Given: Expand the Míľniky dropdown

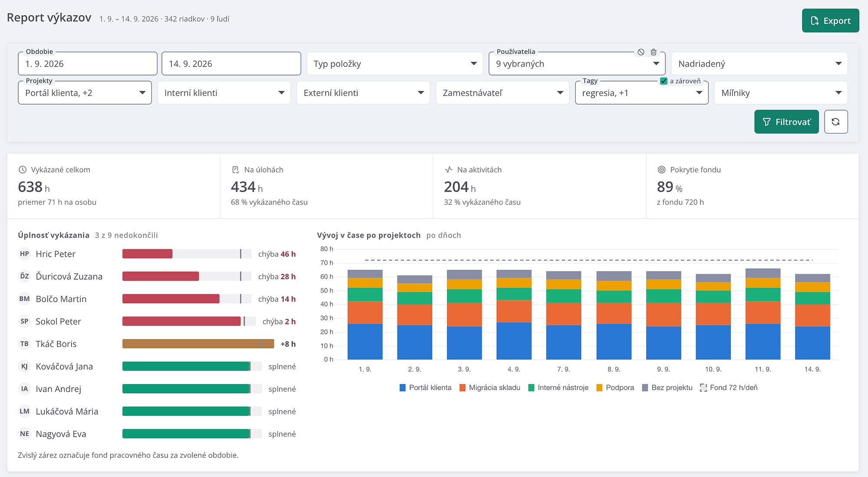Looking at the screenshot, I should (x=781, y=93).
